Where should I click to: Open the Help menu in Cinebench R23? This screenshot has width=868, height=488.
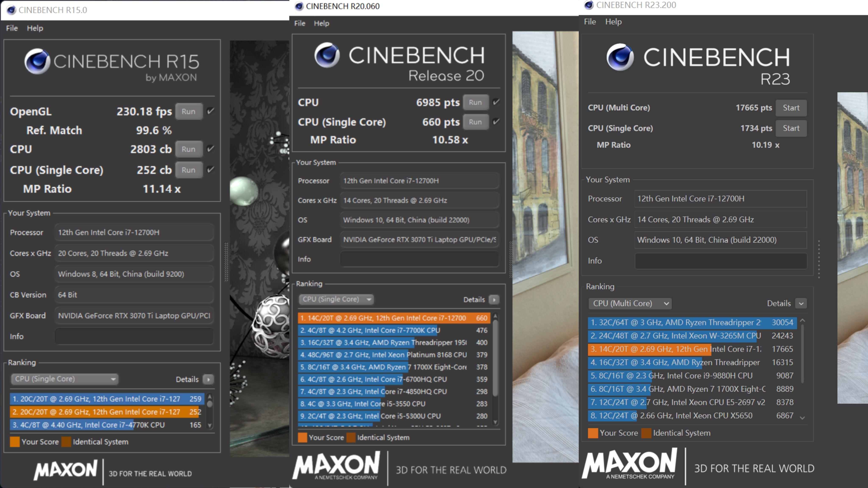click(x=613, y=22)
